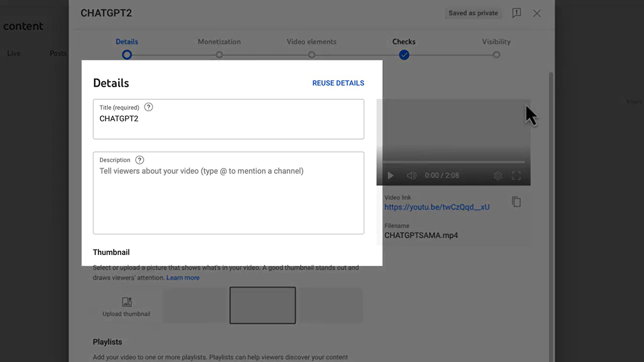Play the video preview
Viewport: 644px width, 362px height.
pyautogui.click(x=390, y=175)
